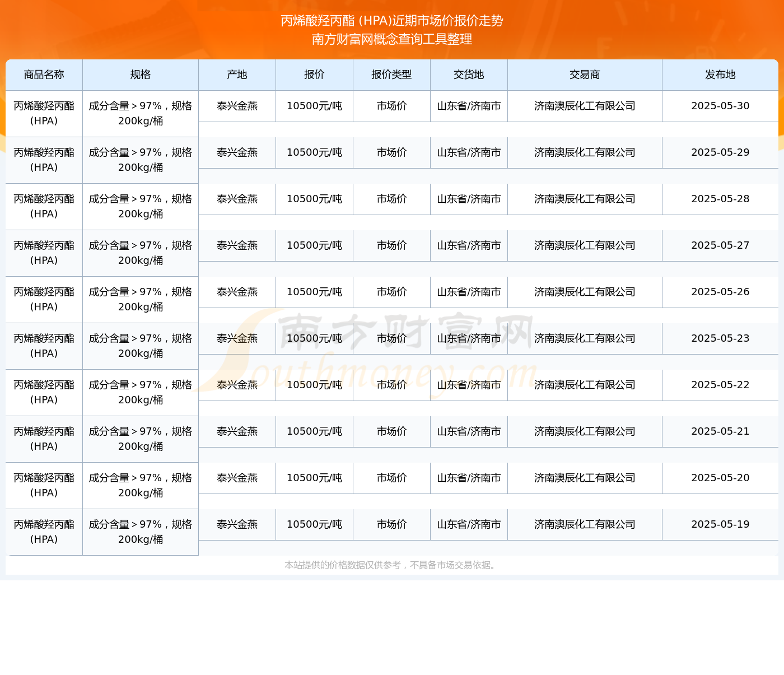Click the 交易商 column header

585,75
